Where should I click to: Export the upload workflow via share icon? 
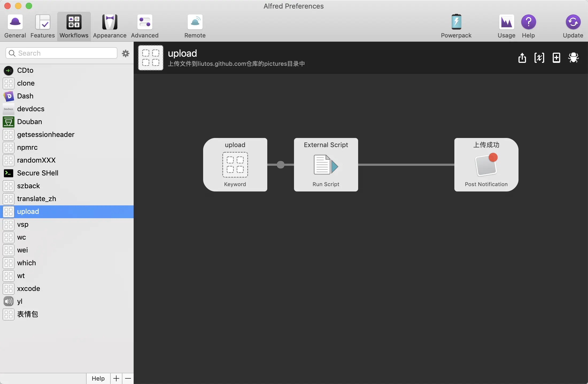point(522,58)
